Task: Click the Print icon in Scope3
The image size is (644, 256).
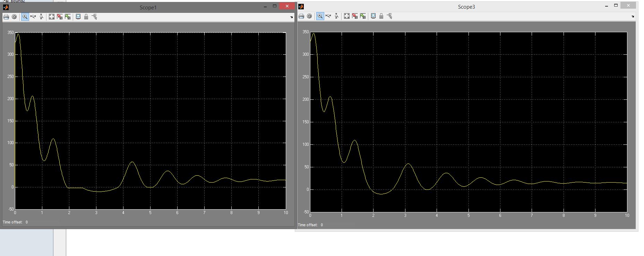Action: (x=301, y=16)
